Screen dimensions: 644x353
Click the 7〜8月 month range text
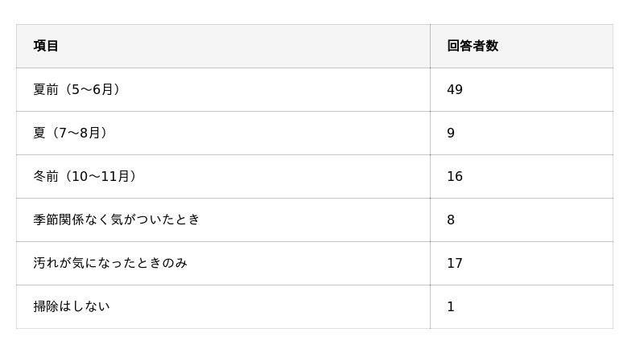[79, 133]
